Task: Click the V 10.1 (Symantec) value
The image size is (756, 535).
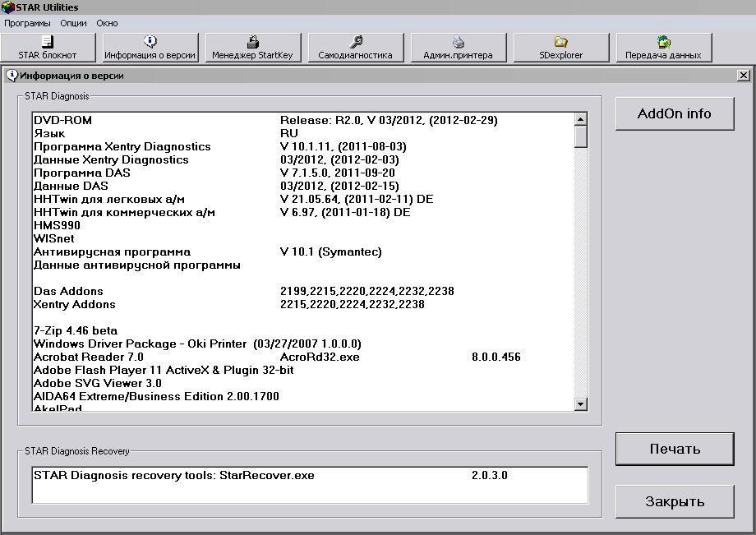Action: point(330,251)
